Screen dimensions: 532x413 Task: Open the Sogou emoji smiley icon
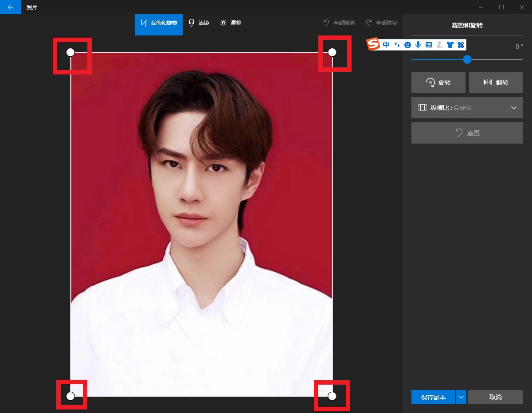(x=407, y=45)
